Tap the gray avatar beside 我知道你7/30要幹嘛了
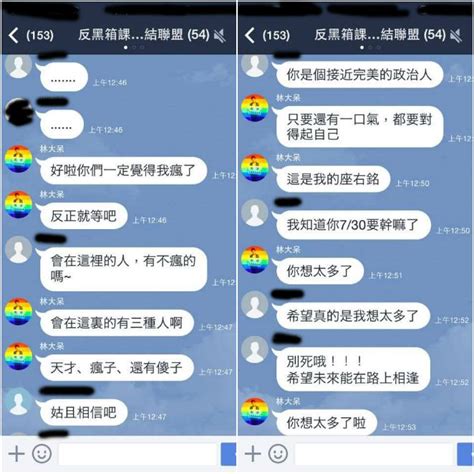Image resolution: width=474 pixels, height=474 pixels. [255, 213]
